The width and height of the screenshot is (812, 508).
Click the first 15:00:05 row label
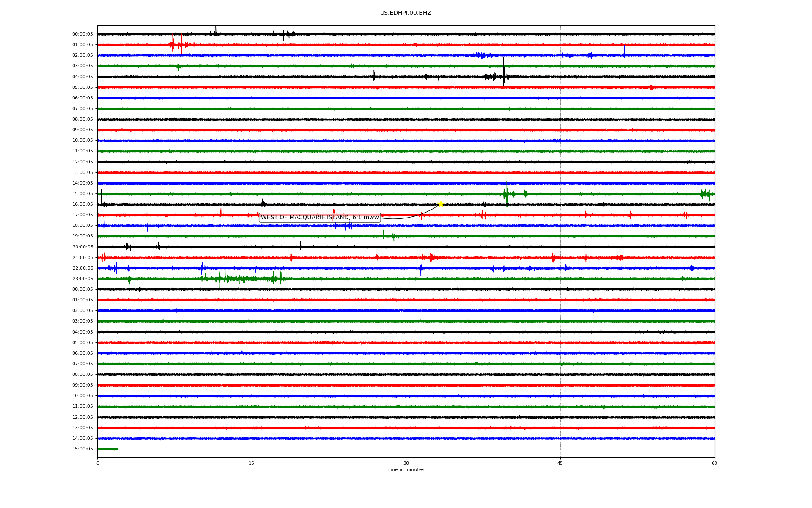tap(82, 194)
